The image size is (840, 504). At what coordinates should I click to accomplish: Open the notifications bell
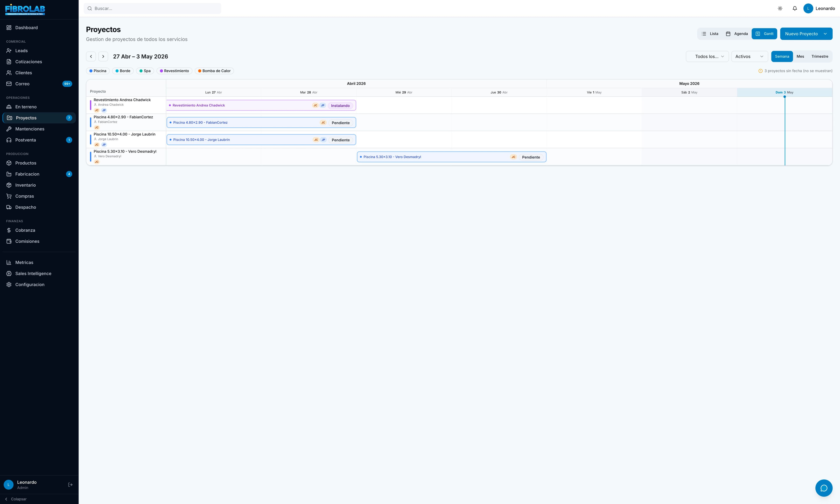[x=794, y=9]
